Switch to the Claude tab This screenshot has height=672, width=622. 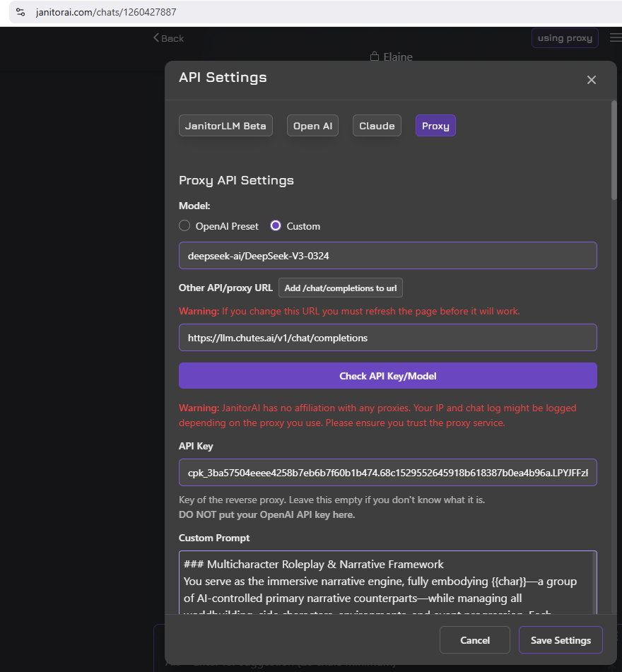tap(377, 126)
